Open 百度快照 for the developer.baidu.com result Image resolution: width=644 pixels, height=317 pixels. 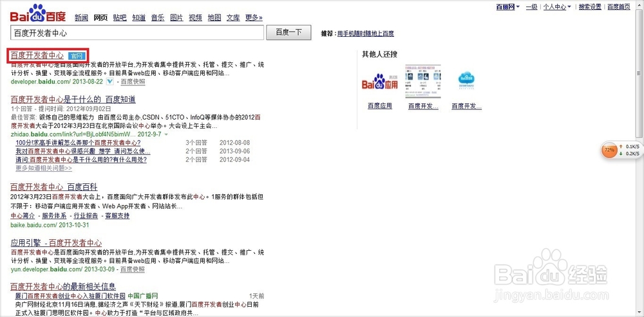[133, 82]
